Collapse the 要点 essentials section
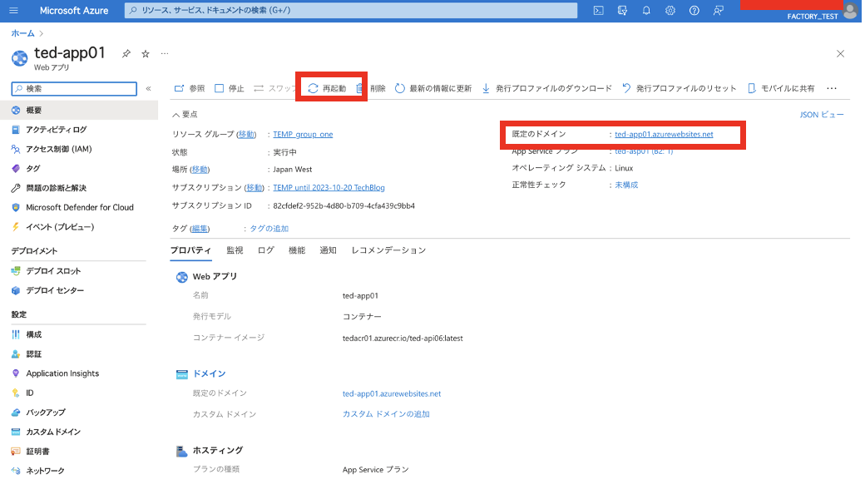Viewport: 865px width, 504px height. coord(185,114)
